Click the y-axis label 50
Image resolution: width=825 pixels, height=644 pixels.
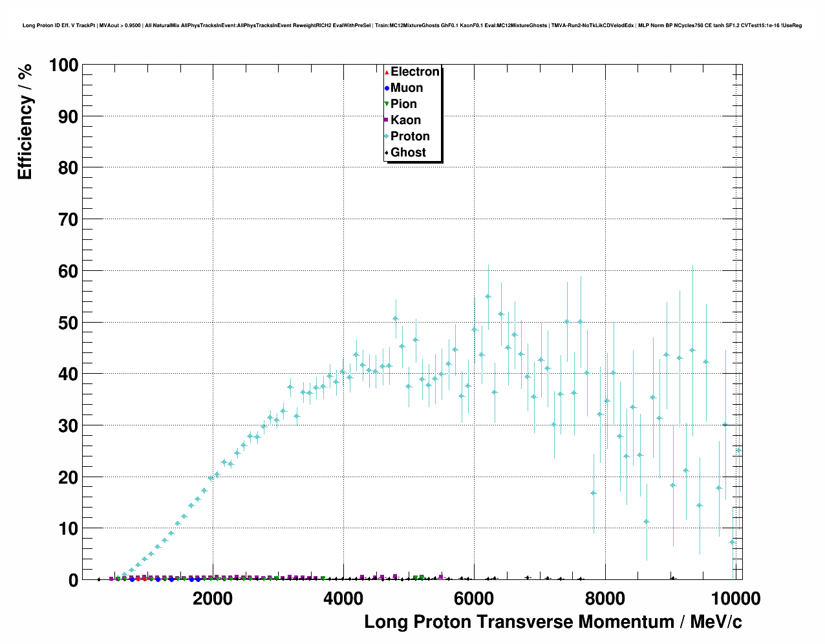pyautogui.click(x=69, y=323)
